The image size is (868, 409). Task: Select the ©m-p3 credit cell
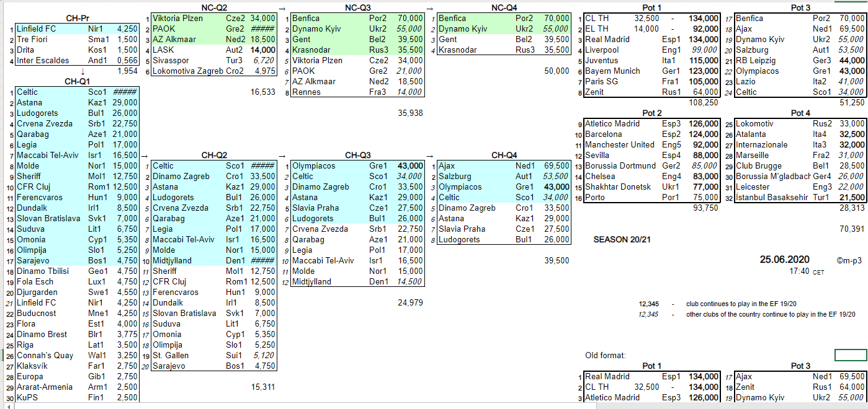[x=849, y=261]
